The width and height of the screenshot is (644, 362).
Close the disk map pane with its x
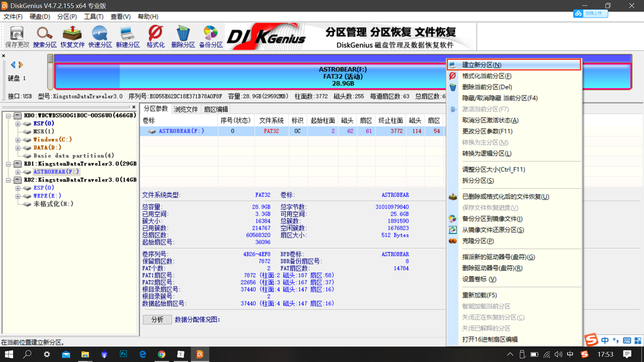[4, 56]
